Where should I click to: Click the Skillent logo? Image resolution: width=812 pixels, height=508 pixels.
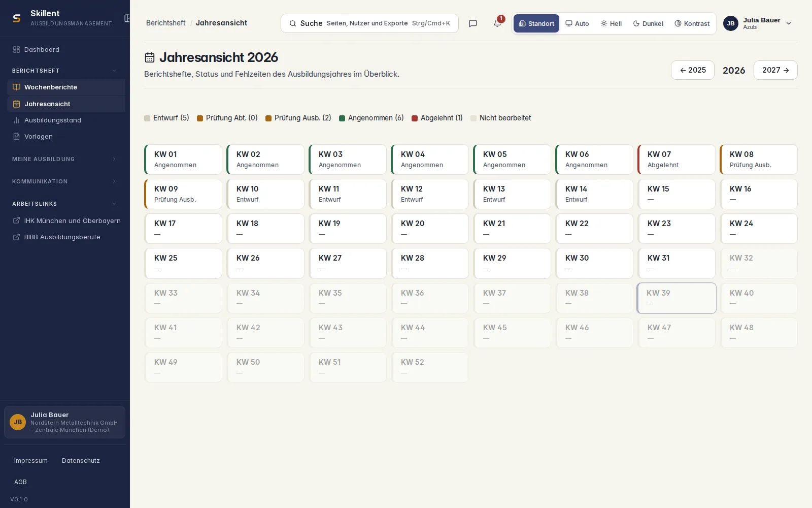(x=17, y=18)
